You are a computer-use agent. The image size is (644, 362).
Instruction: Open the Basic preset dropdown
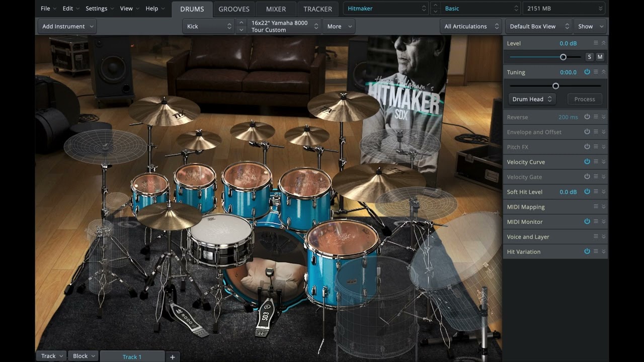tap(481, 9)
